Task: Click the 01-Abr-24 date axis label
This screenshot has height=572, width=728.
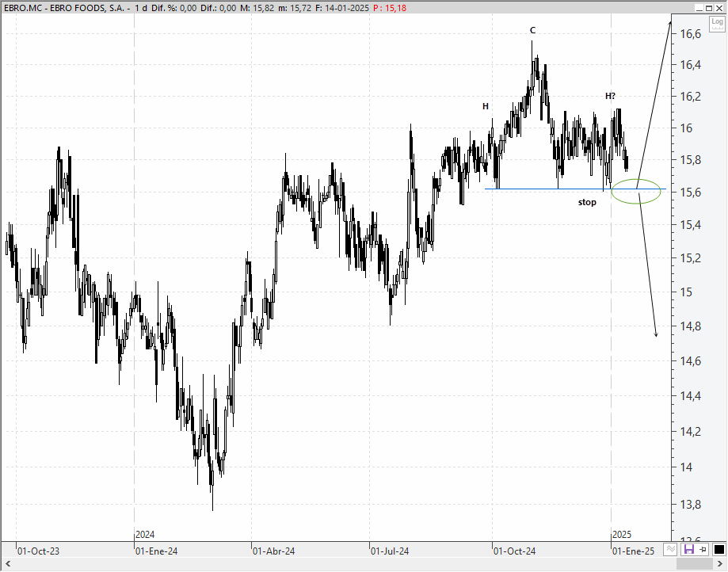Action: (273, 551)
